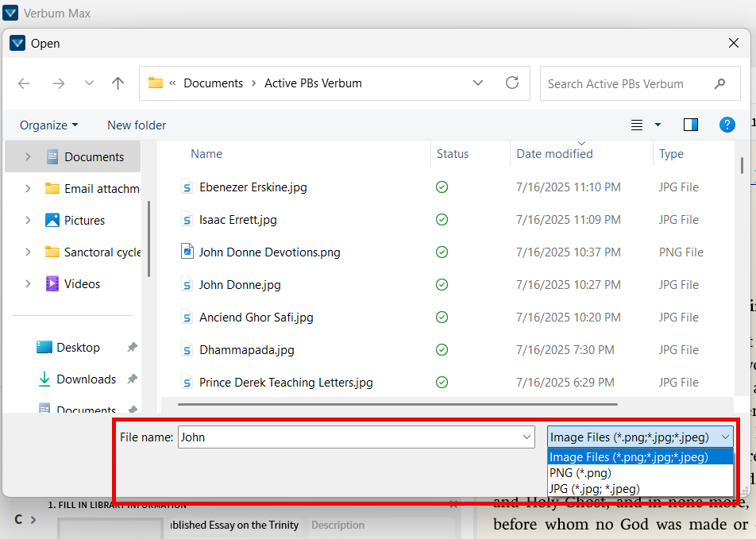Image resolution: width=756 pixels, height=539 pixels.
Task: Click sync status icon for Dhammapada.jpg
Action: pyautogui.click(x=442, y=350)
